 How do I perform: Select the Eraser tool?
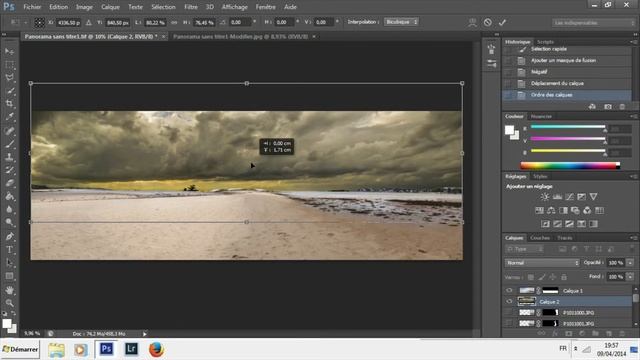pyautogui.click(x=9, y=183)
